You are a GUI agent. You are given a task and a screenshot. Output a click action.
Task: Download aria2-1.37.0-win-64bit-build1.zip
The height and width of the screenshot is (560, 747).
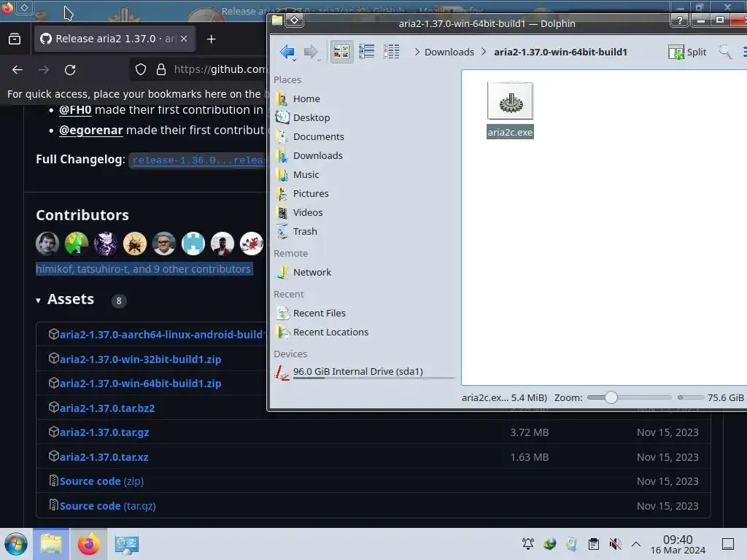pos(141,384)
